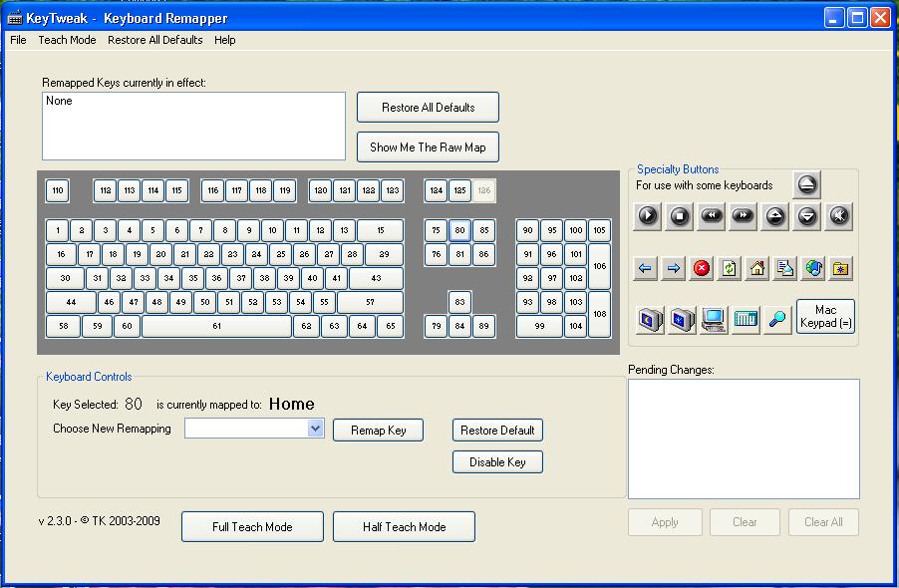
Task: Click the Restore Default button
Action: pyautogui.click(x=497, y=431)
